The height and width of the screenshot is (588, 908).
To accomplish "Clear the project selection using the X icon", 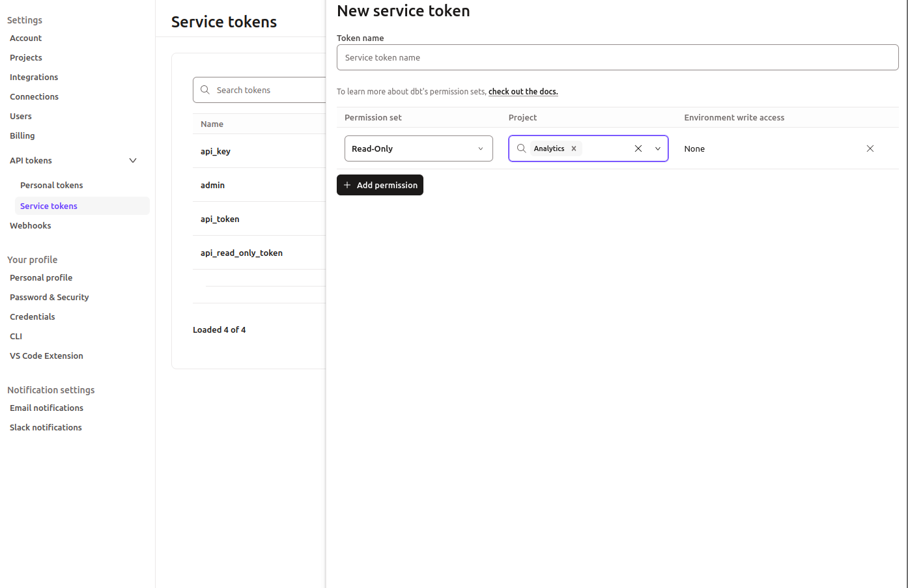I will point(638,148).
